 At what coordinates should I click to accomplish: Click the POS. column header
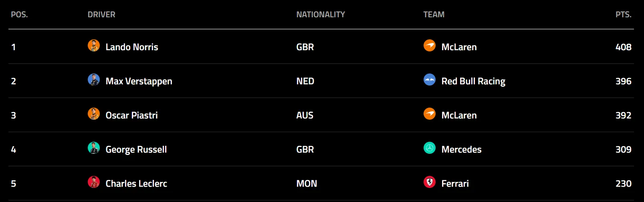(19, 14)
